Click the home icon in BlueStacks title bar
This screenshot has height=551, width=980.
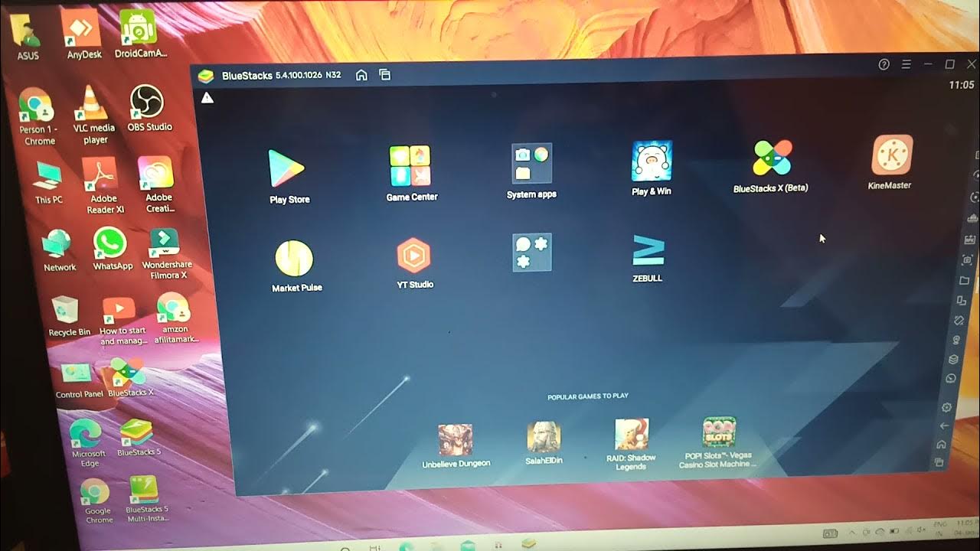tap(362, 75)
